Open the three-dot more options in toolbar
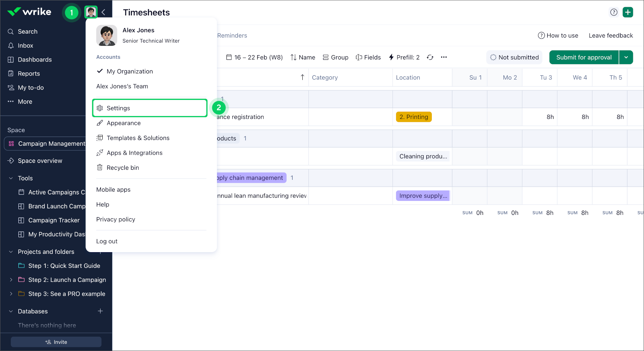The width and height of the screenshot is (644, 351). [x=444, y=57]
